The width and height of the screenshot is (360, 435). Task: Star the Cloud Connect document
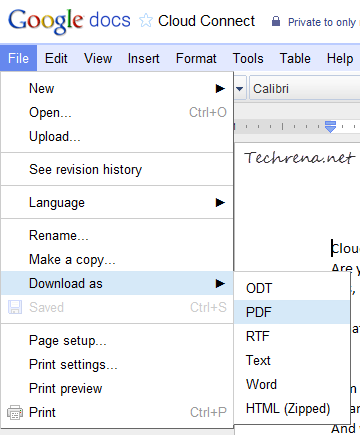146,21
